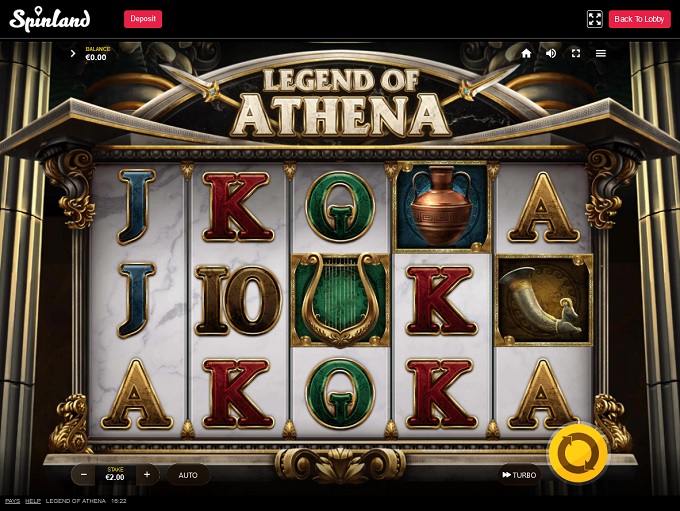This screenshot has width=680, height=511.
Task: Expand the balance panel chevron
Action: [73, 53]
